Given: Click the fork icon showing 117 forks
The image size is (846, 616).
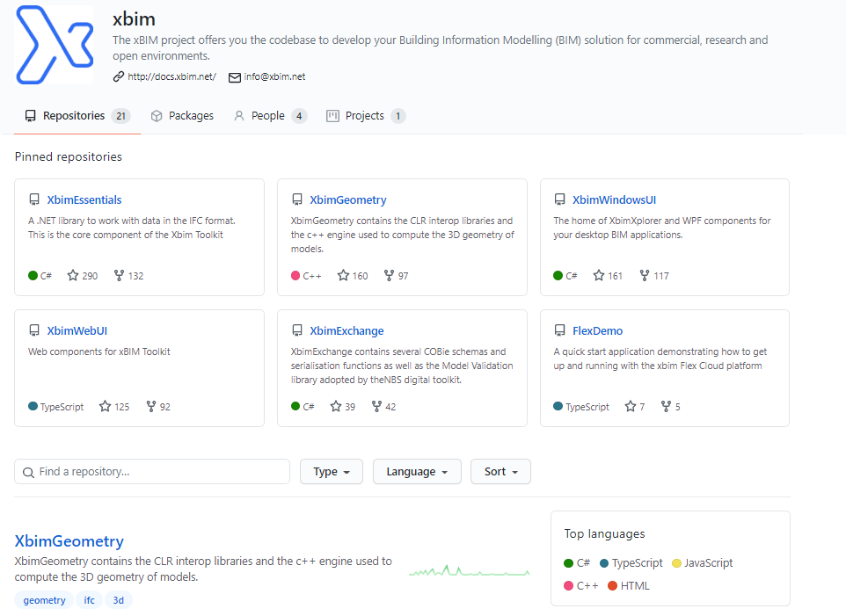Looking at the screenshot, I should [x=645, y=275].
